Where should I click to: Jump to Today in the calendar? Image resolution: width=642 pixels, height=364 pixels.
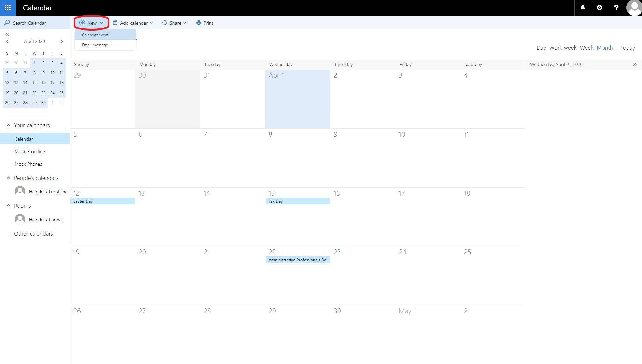(x=627, y=48)
